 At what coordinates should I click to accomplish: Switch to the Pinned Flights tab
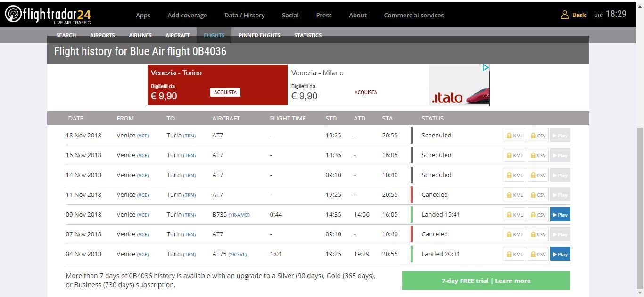[x=259, y=35]
